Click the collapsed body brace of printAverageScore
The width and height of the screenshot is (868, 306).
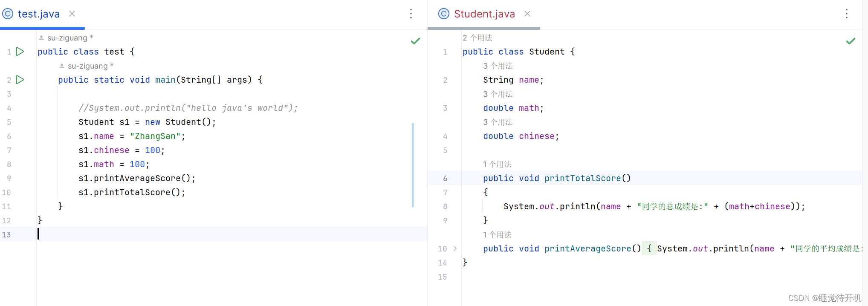[x=649, y=248]
